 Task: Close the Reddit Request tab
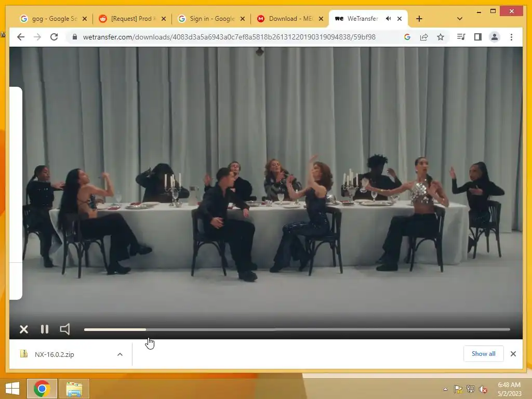point(164,19)
